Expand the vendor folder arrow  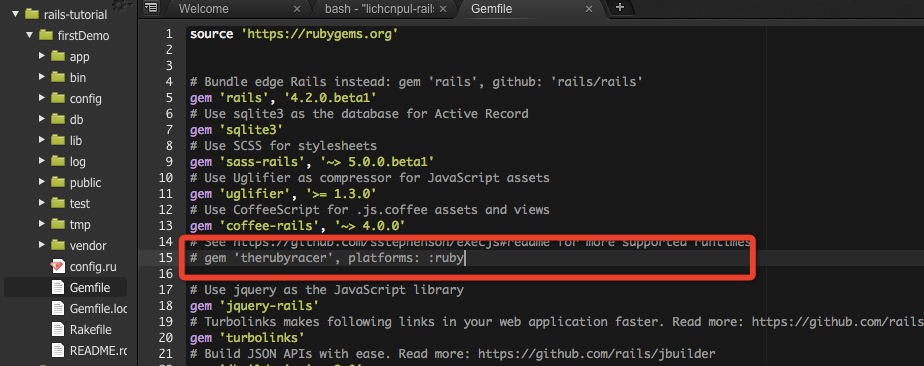(x=42, y=245)
